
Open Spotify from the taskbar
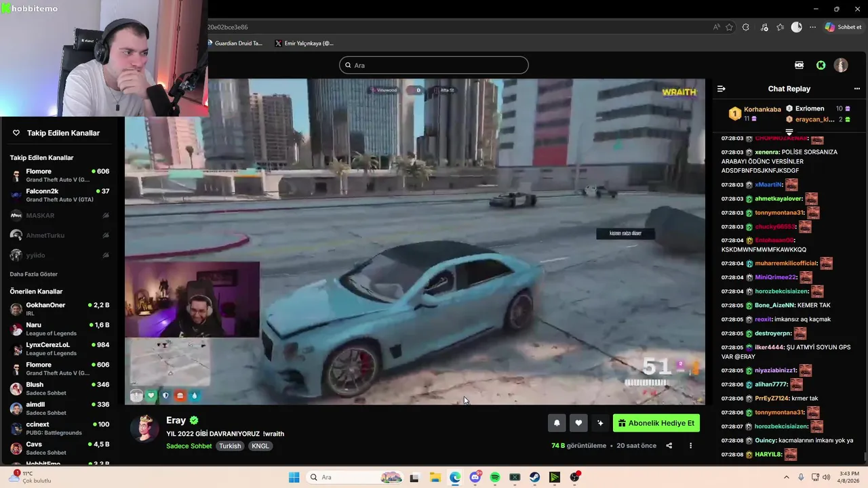[495, 477]
